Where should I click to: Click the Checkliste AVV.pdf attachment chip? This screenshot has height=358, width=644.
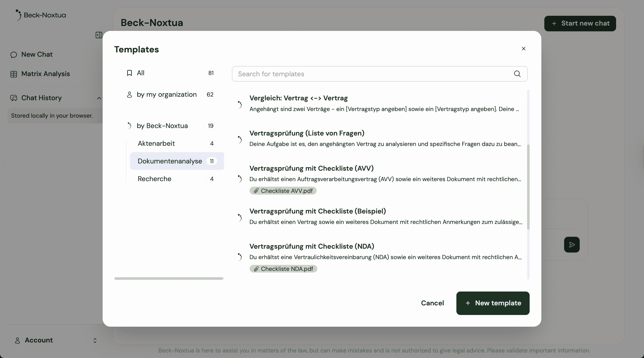pos(283,191)
